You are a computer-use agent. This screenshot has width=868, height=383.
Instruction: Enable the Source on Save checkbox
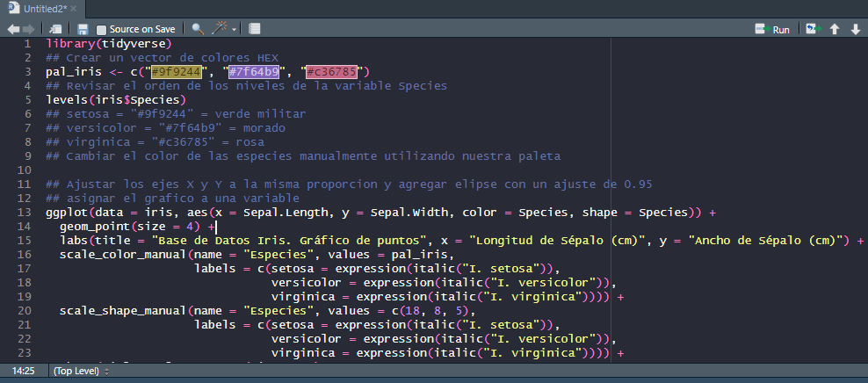101,29
